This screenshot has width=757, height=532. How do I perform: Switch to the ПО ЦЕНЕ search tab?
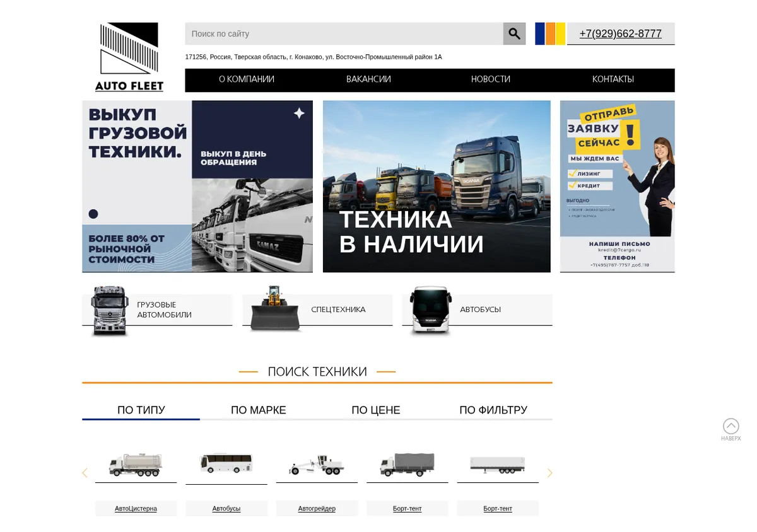[x=376, y=410]
